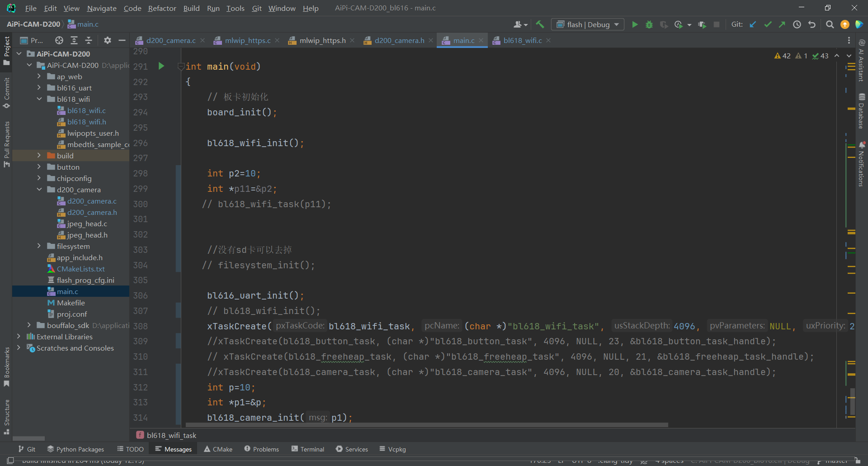Open the profiler run options arrow
Viewport: 868px width, 466px height.
[689, 25]
